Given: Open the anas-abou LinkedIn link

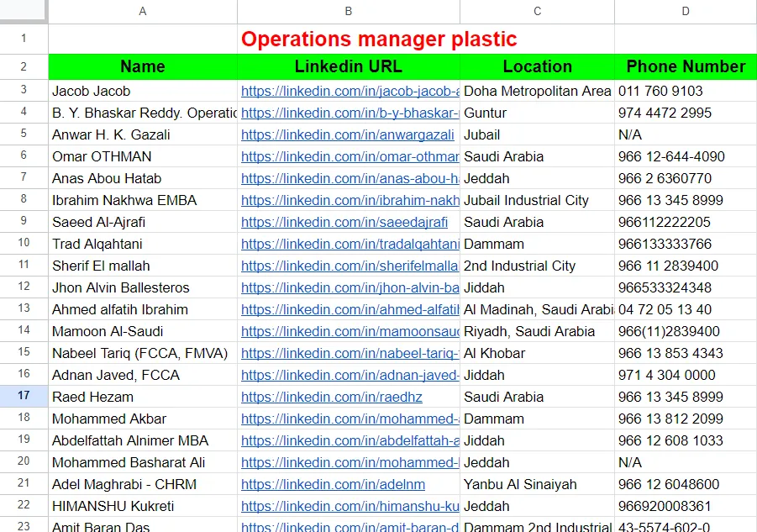Looking at the screenshot, I should click(350, 178).
